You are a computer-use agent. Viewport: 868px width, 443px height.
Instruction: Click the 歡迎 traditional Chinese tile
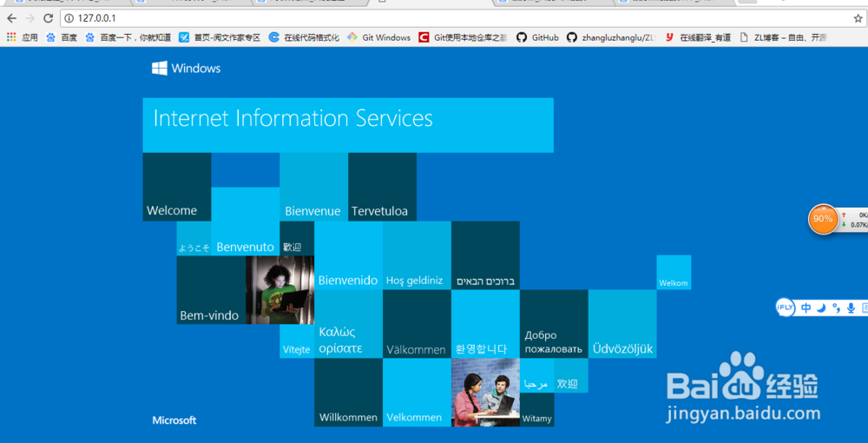tap(297, 239)
